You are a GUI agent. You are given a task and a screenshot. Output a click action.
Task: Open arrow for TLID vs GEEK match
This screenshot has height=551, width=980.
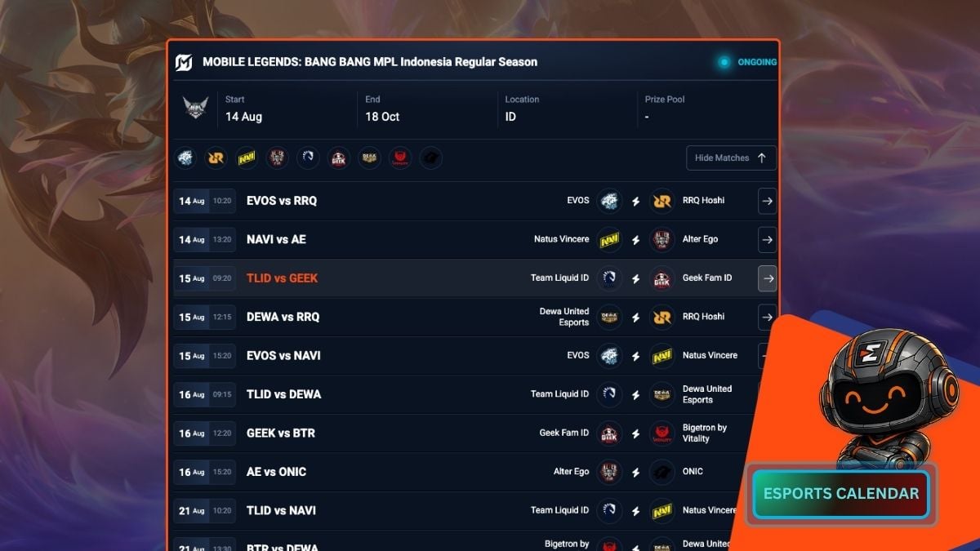(x=767, y=278)
